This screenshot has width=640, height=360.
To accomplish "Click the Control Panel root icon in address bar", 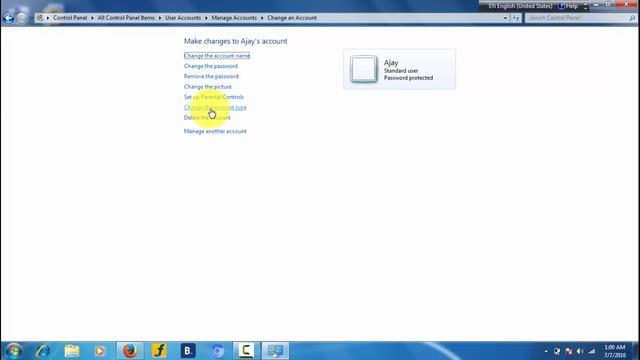I will pyautogui.click(x=40, y=18).
